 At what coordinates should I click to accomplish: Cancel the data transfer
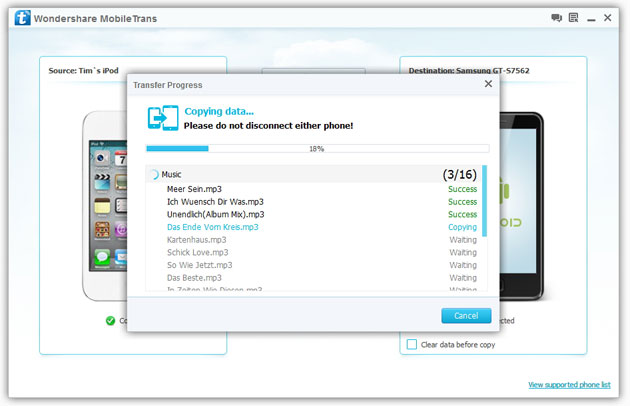click(x=466, y=316)
